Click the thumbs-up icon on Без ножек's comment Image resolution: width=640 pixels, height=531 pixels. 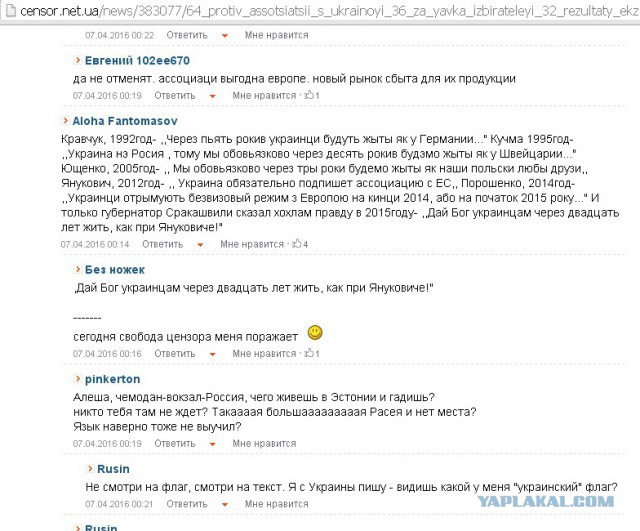[x=309, y=353]
